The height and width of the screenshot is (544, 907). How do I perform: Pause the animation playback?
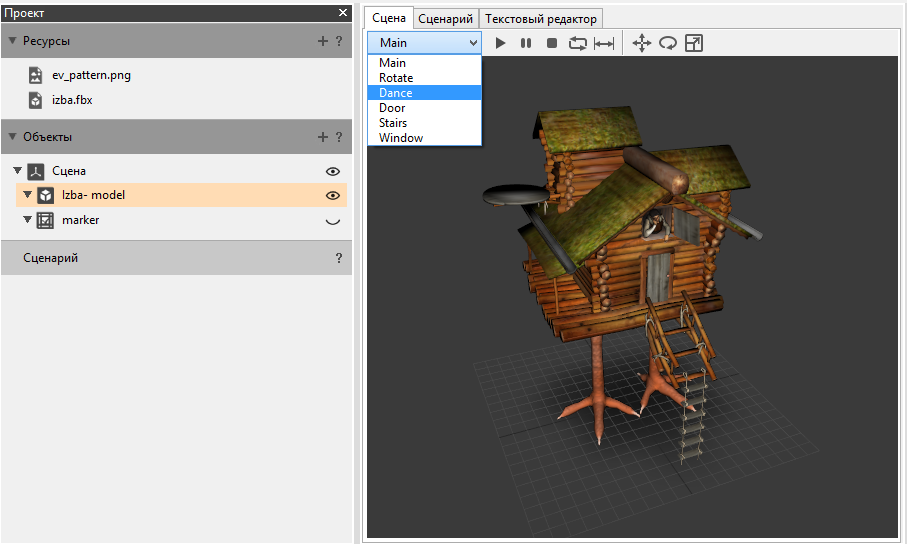click(526, 43)
